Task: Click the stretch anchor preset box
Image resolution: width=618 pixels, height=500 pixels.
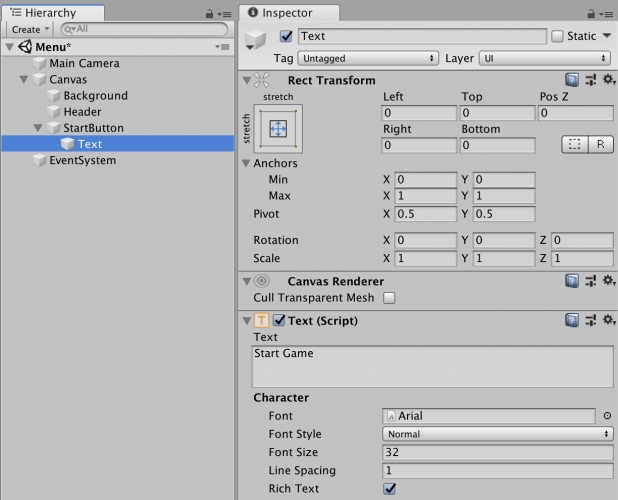Action: click(278, 129)
